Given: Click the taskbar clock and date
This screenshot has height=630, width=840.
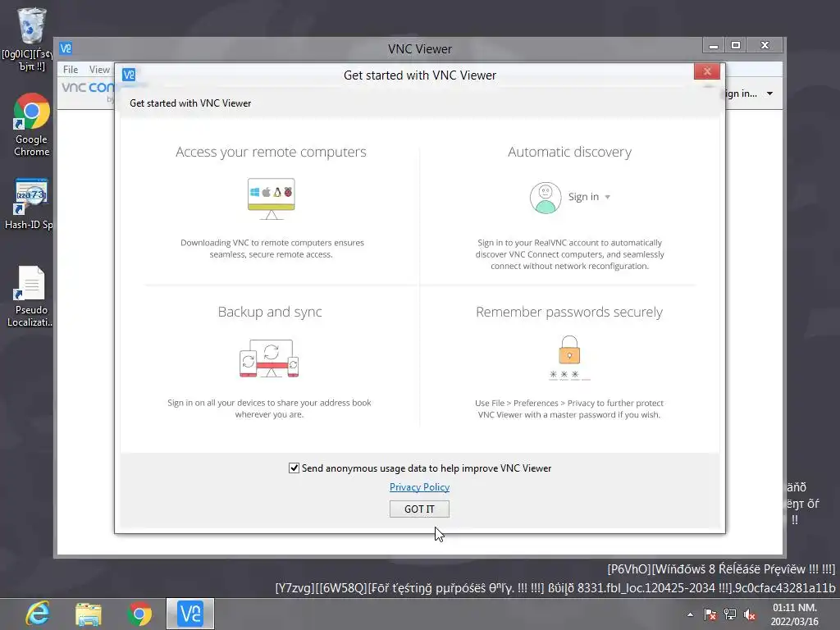Looking at the screenshot, I should point(794,614).
